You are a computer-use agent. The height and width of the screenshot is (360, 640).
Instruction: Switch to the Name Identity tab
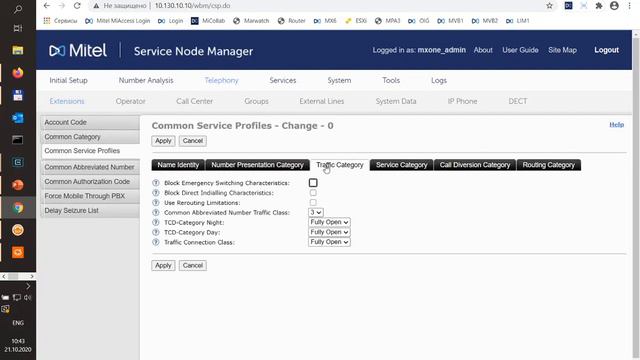pyautogui.click(x=178, y=165)
